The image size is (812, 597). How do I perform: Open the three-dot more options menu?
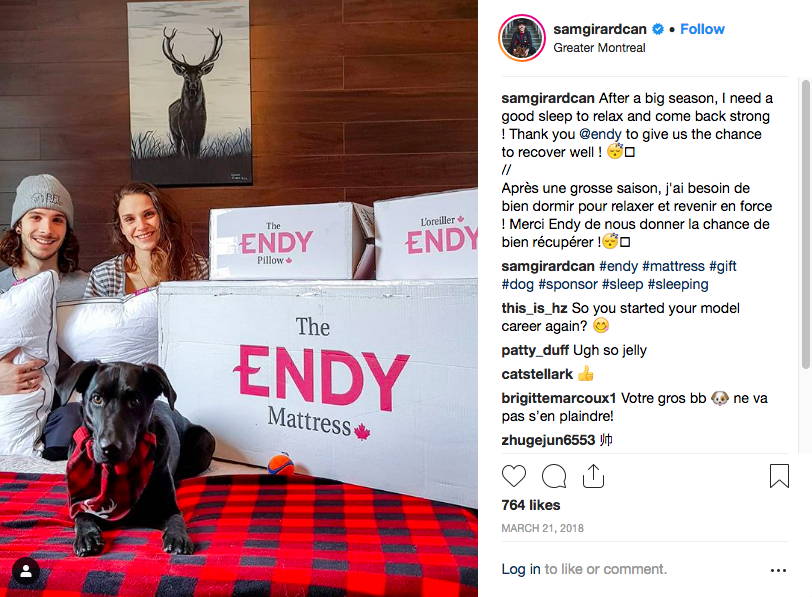[778, 570]
